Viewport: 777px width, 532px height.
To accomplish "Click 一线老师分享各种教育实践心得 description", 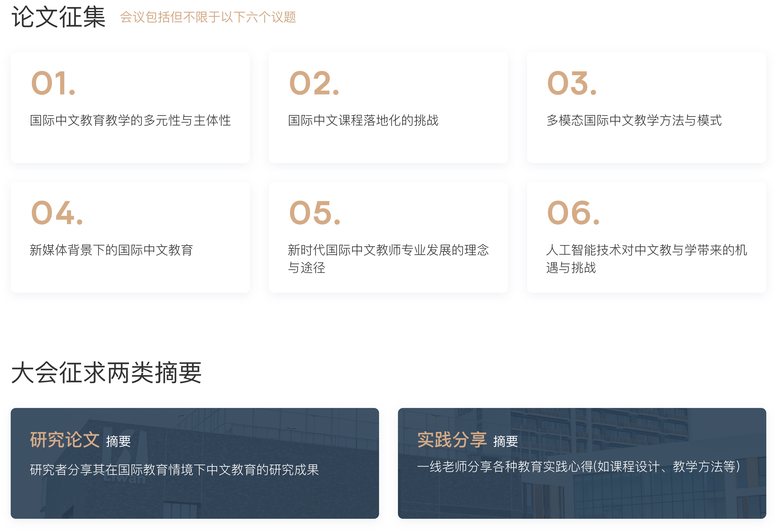I will point(579,467).
